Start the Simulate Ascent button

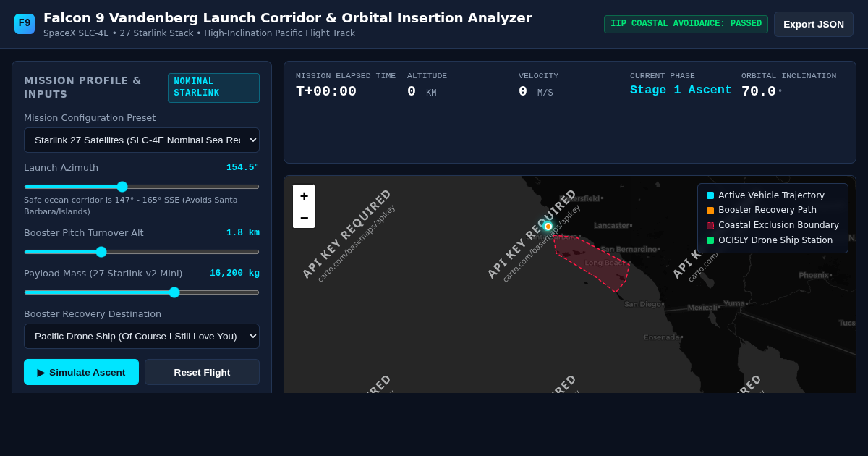click(x=81, y=372)
